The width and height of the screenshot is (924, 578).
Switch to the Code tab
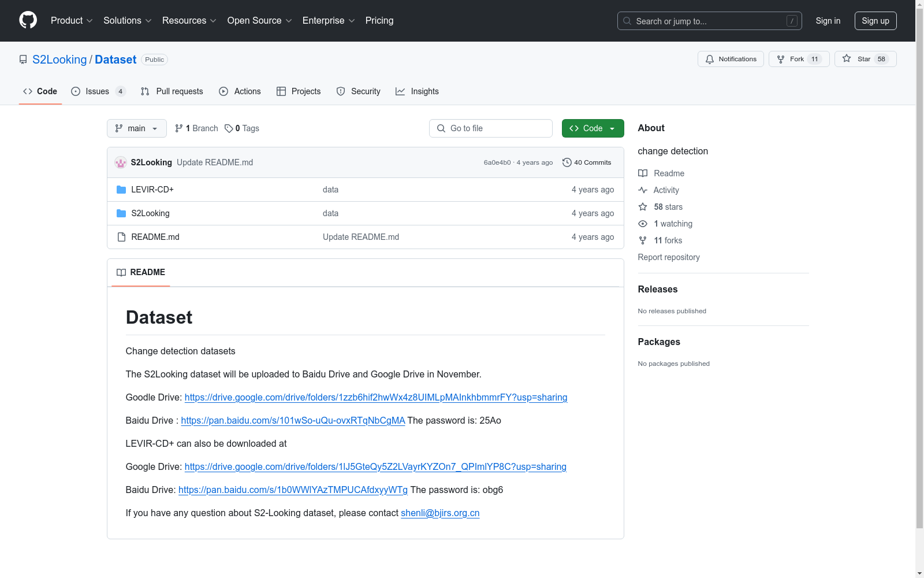[x=40, y=91]
